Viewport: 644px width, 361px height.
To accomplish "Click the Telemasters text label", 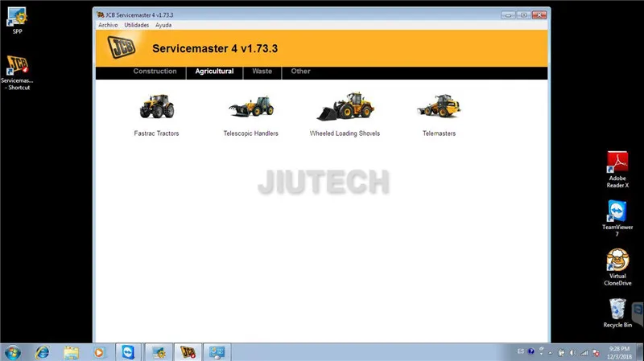I will 439,133.
